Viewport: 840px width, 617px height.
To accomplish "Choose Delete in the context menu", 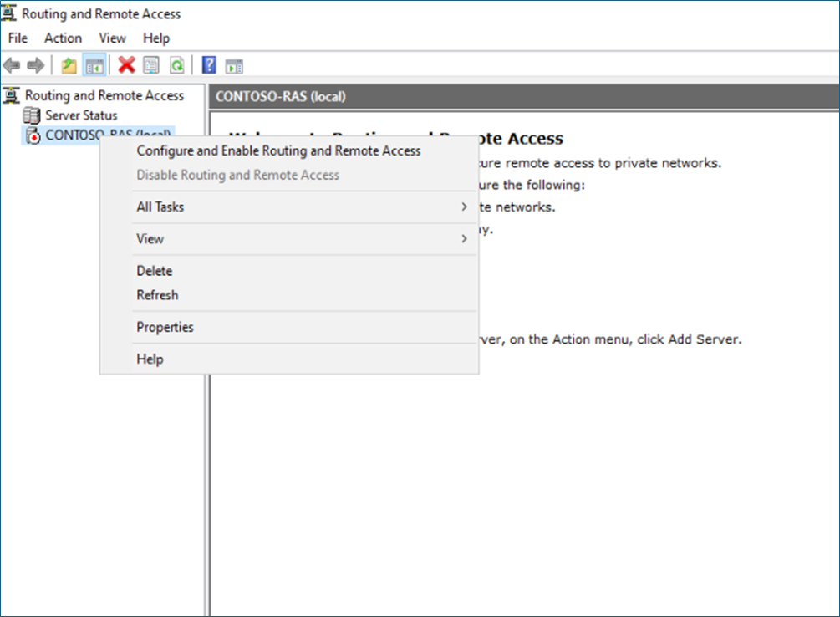I will coord(154,271).
